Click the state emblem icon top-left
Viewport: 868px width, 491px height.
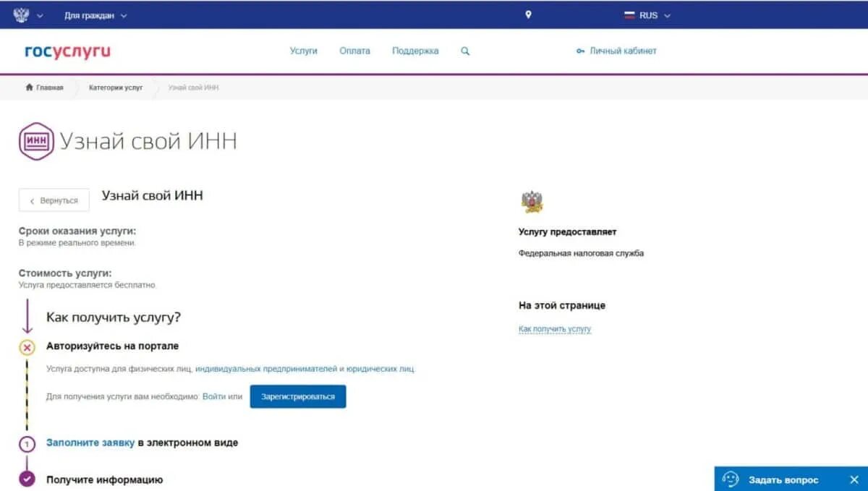(20, 13)
